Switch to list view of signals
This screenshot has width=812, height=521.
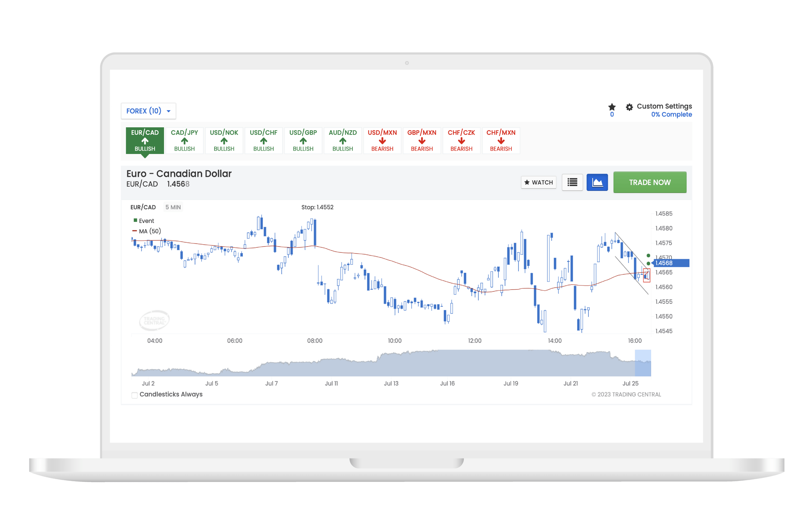[572, 182]
